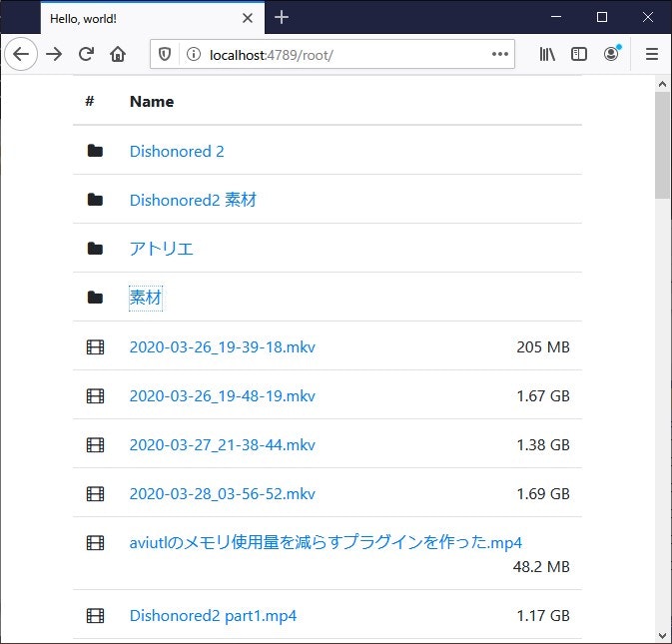Maximize the browser window

pos(602,17)
